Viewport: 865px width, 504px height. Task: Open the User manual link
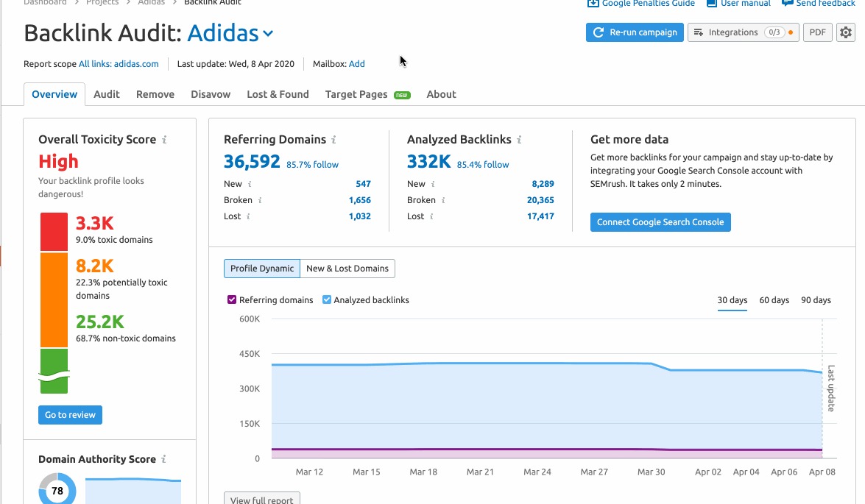745,3
